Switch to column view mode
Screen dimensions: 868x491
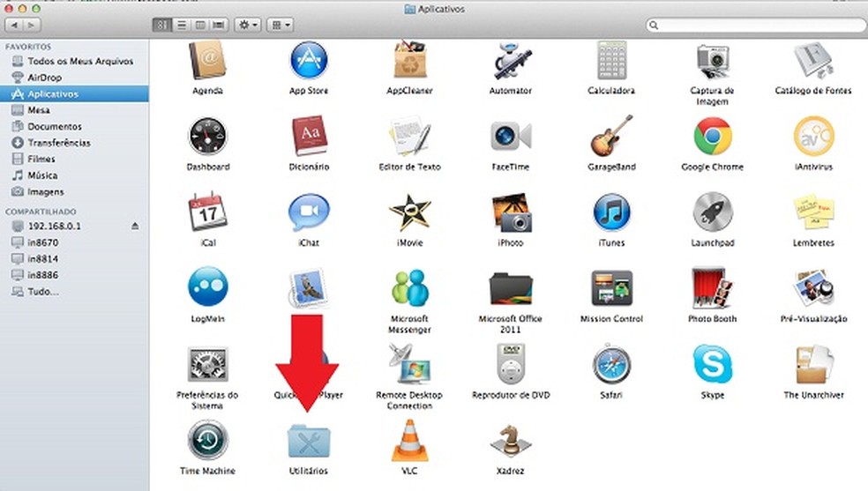[x=200, y=25]
